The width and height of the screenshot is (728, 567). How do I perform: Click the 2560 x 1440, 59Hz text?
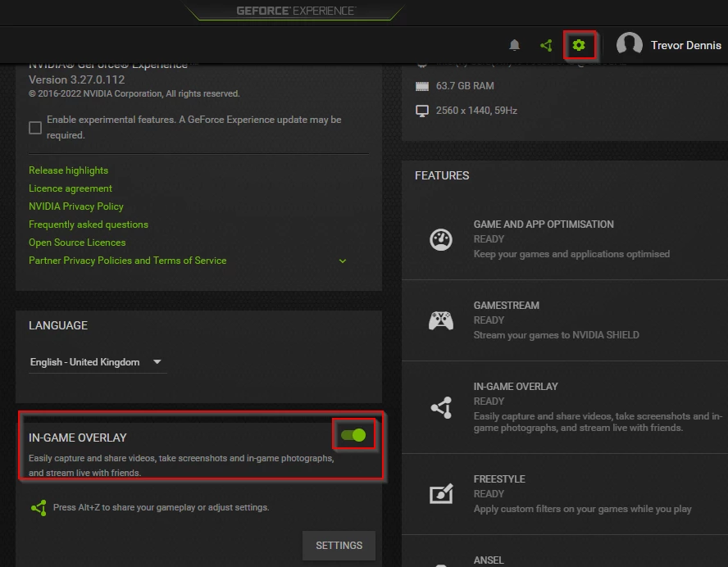(x=476, y=111)
